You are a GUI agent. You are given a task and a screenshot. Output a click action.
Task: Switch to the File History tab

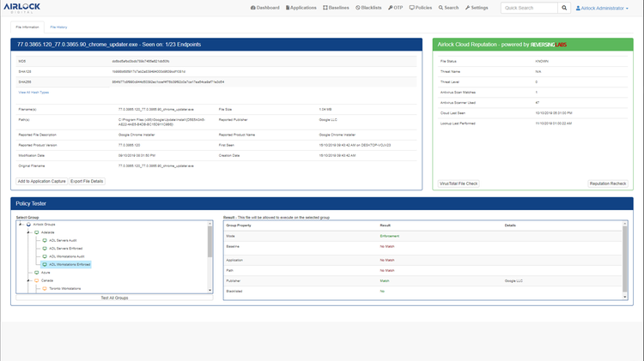click(58, 27)
